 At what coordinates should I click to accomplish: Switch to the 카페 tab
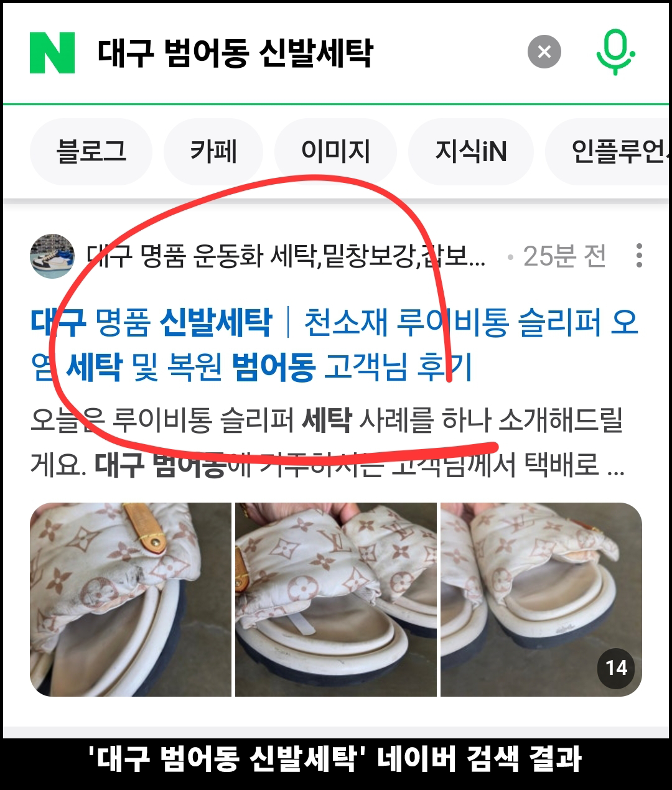[x=213, y=151]
